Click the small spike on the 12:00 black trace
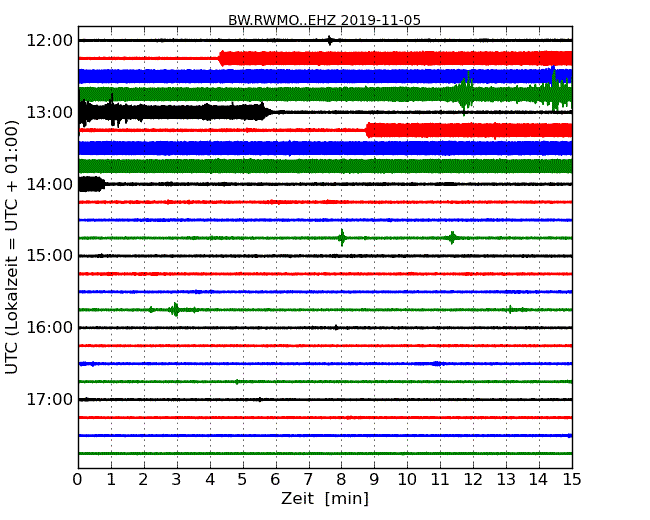The width and height of the screenshot is (650, 520). tap(330, 40)
